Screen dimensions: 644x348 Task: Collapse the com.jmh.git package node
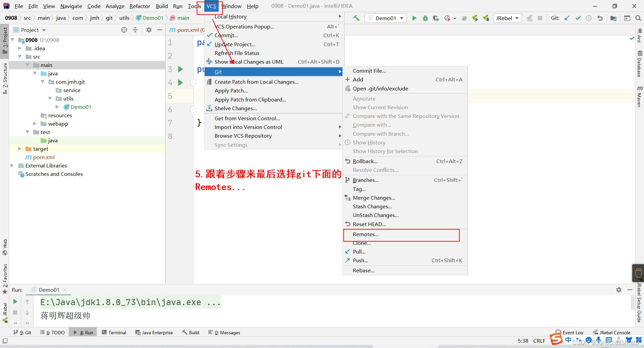43,82
